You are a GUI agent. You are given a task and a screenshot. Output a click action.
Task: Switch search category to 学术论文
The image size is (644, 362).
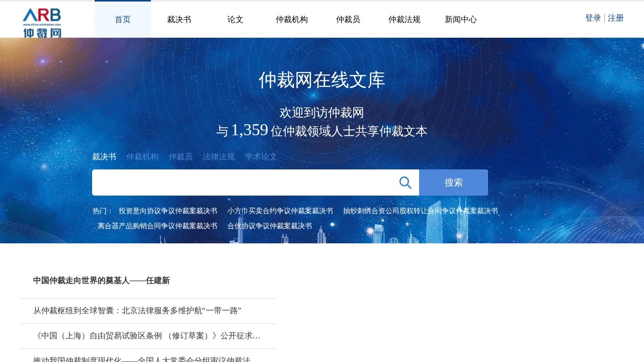[261, 157]
